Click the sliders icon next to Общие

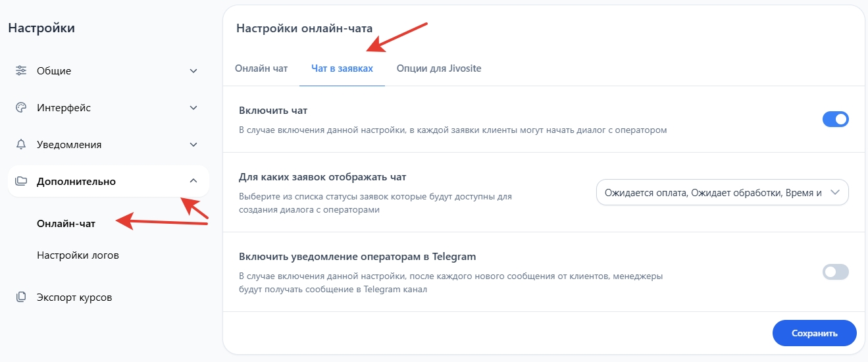click(x=21, y=70)
